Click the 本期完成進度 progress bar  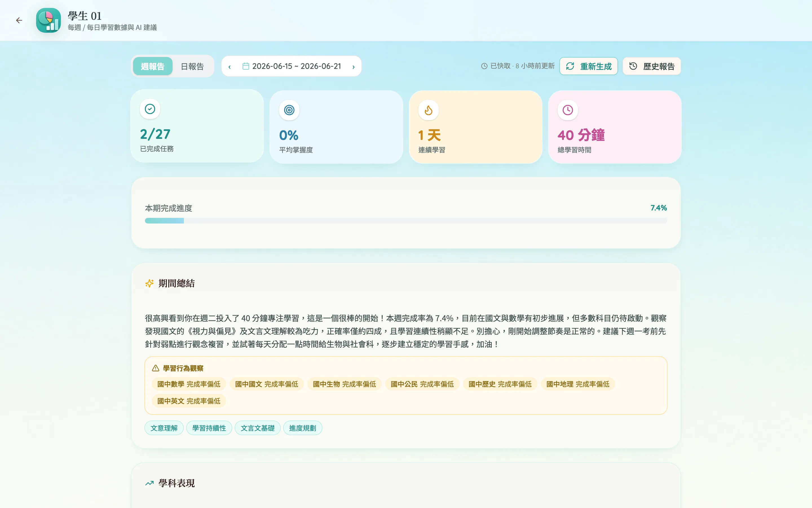406,221
